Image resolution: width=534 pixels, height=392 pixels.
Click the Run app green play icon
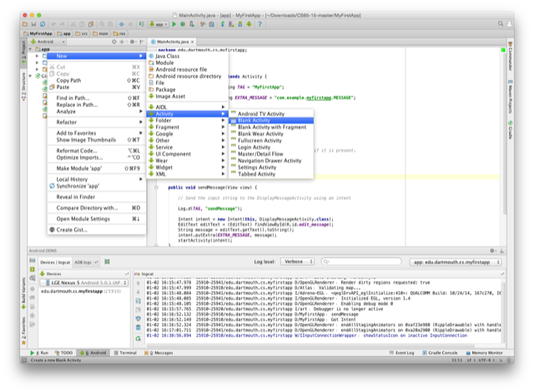tap(174, 24)
